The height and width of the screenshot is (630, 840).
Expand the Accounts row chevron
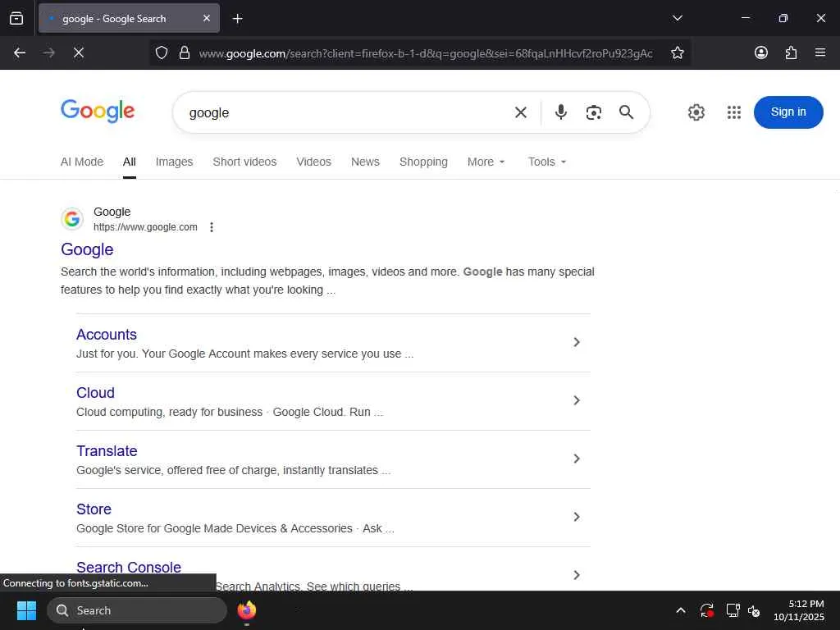click(577, 342)
